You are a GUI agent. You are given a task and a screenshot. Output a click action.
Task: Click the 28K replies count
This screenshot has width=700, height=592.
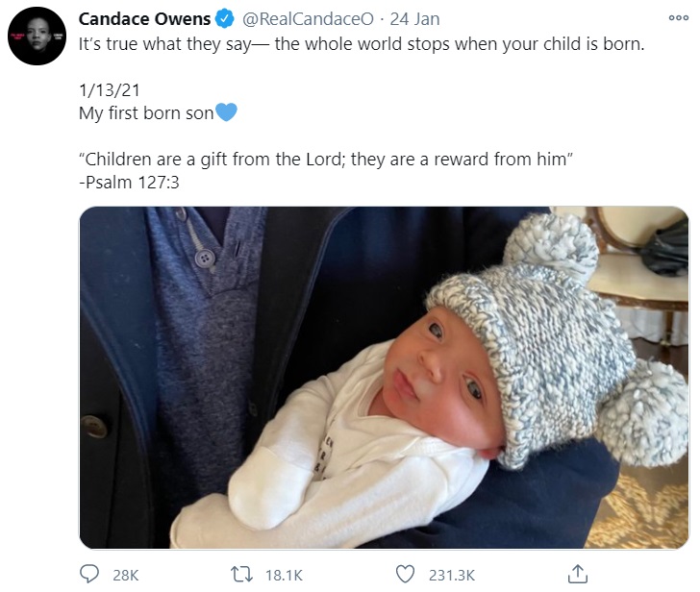pyautogui.click(x=126, y=575)
